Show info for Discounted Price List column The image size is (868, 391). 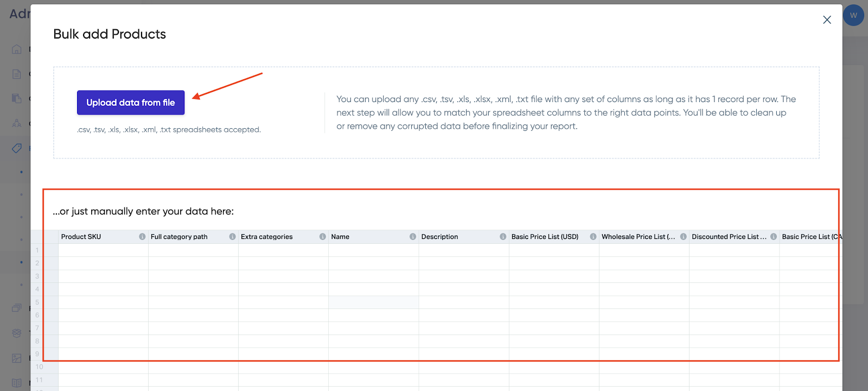coord(773,237)
